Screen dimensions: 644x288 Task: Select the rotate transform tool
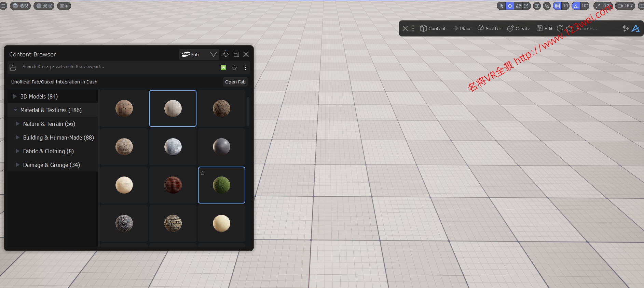coord(518,6)
